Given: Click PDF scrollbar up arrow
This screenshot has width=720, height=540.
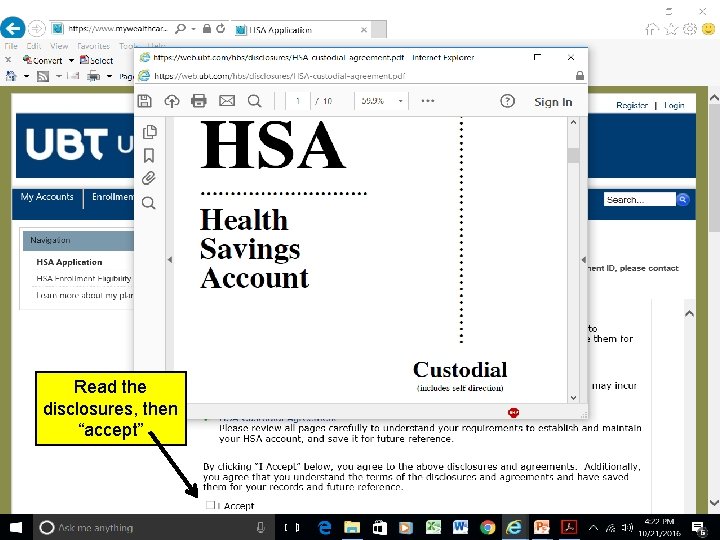Looking at the screenshot, I should coord(573,123).
